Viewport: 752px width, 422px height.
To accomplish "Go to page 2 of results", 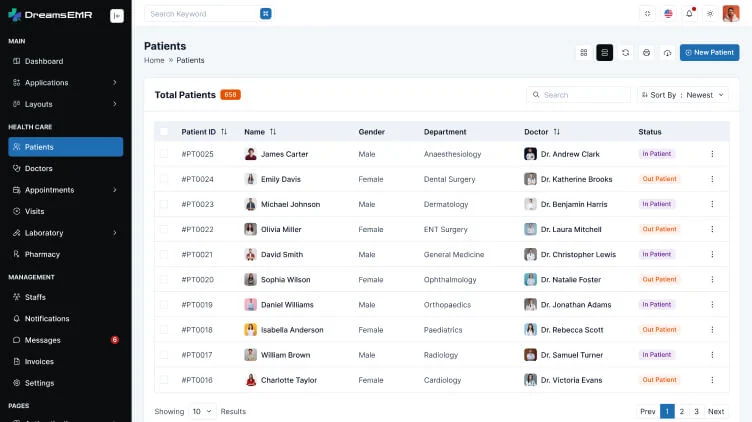I will click(x=682, y=411).
